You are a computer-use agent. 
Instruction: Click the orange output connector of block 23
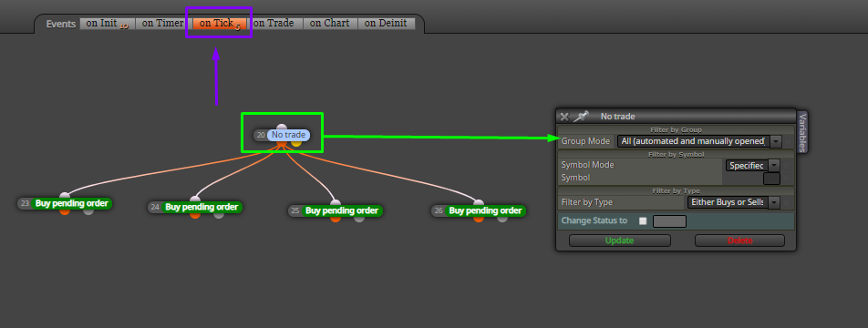click(65, 211)
